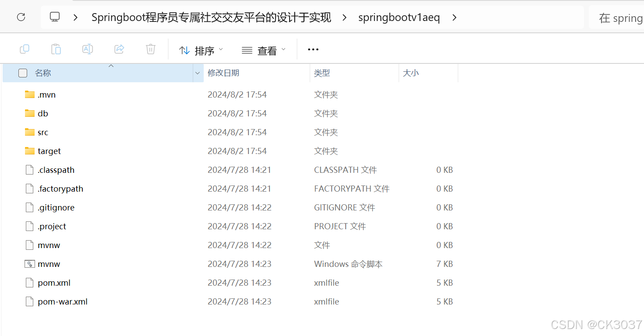The image size is (644, 336).
Task: Navigate to Springboot程序员专属社交交友平台的设计于实现 via breadcrumb
Action: tap(210, 18)
